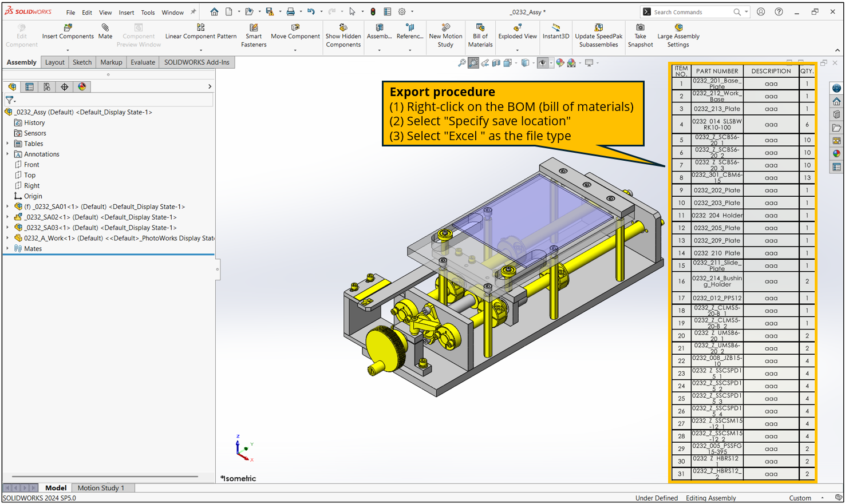Switch to the Evaluate tab
This screenshot has width=845, height=504.
pos(143,62)
